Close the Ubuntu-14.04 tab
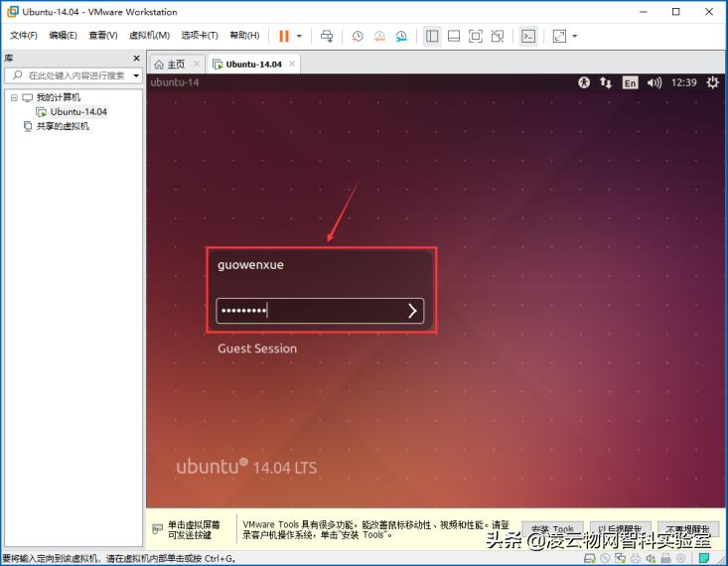 click(292, 64)
